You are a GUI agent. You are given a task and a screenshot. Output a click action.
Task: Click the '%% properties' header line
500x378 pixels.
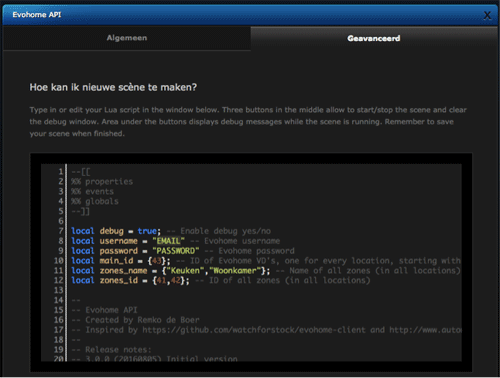(102, 182)
